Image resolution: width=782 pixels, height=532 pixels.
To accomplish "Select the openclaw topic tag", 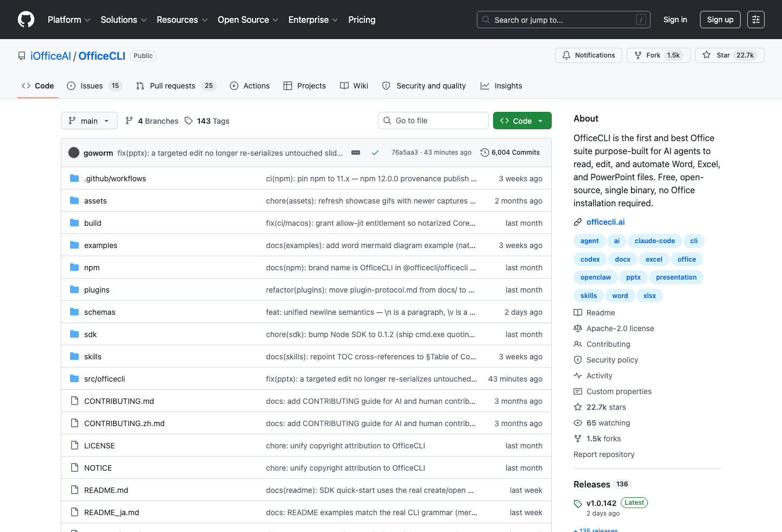I will 595,277.
